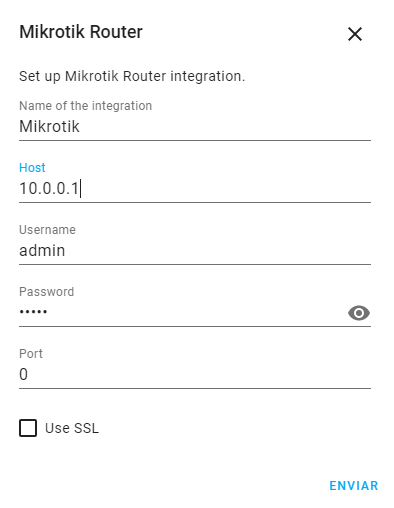Click the Port field label

pos(31,354)
